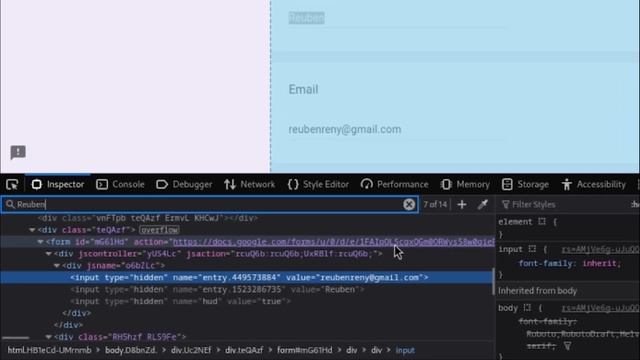Select the selected input entry.449573884 row

pos(247,278)
